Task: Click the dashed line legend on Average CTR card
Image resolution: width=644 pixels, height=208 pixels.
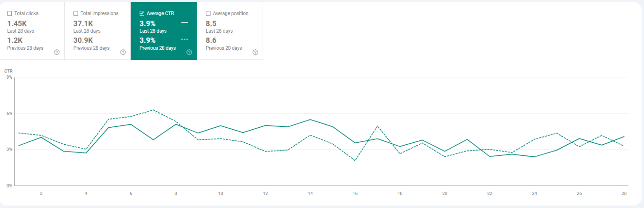Action: (x=184, y=40)
